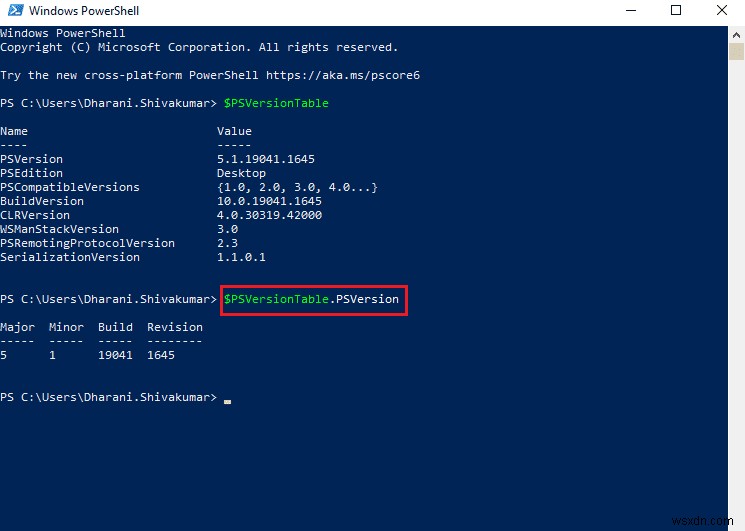The height and width of the screenshot is (531, 745).
Task: Close the Windows PowerShell window
Action: point(721,10)
